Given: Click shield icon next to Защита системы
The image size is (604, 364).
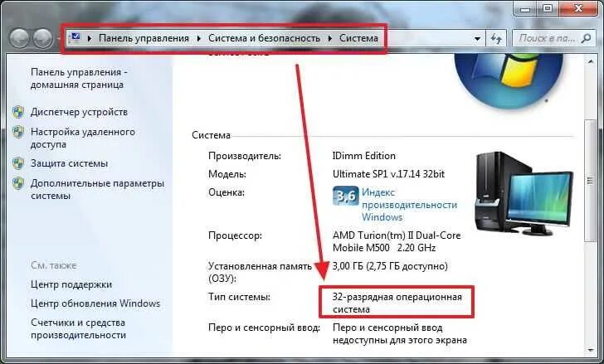Looking at the screenshot, I should coord(18,163).
